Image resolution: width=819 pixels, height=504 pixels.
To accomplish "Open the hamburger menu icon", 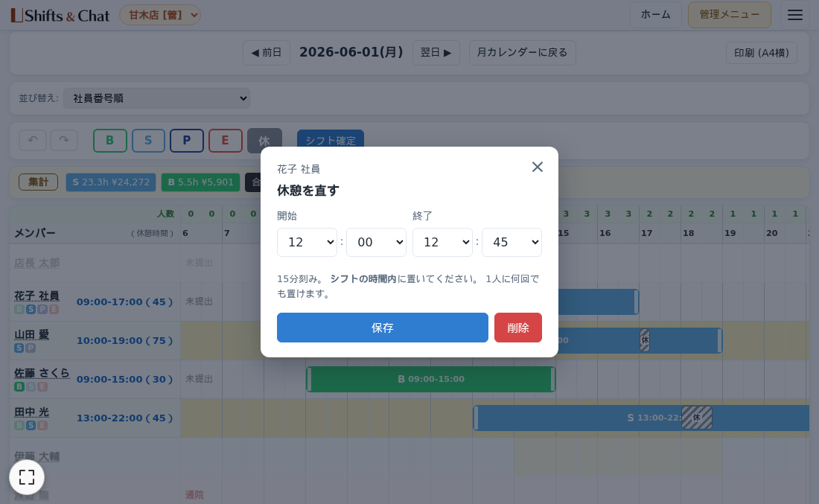I will click(795, 15).
